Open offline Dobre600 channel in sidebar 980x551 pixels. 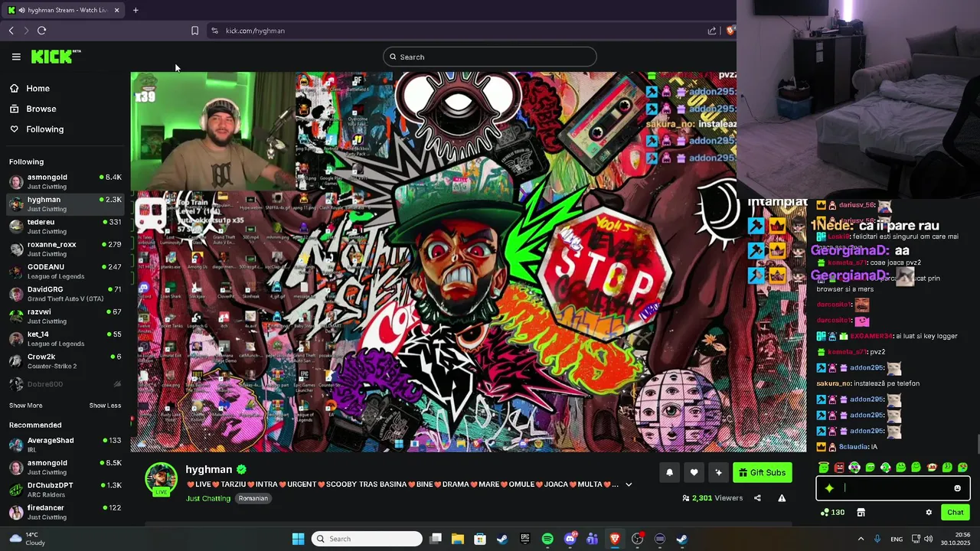(x=65, y=384)
